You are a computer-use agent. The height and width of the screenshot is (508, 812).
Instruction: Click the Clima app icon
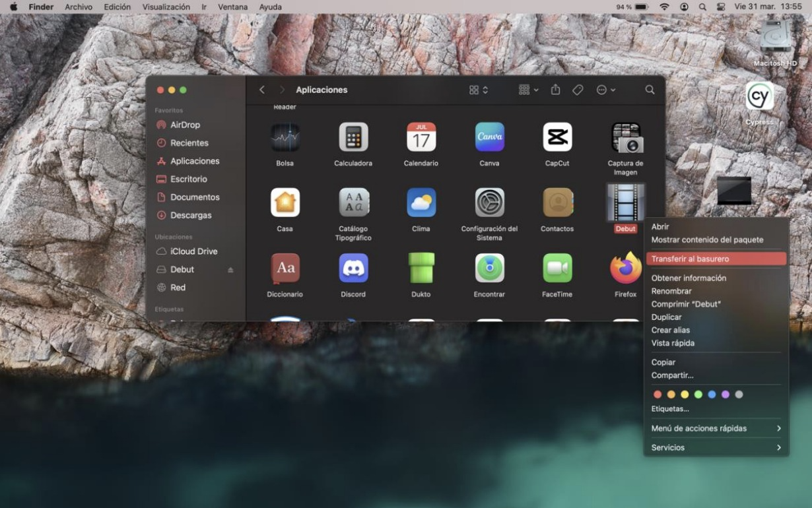point(421,203)
